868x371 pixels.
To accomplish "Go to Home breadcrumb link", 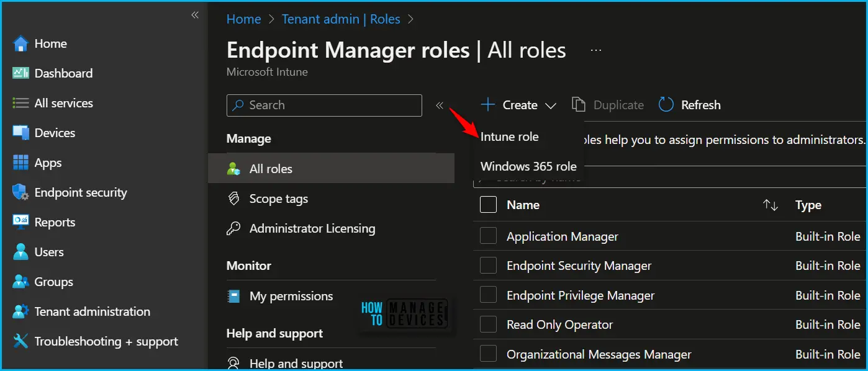I will tap(243, 19).
